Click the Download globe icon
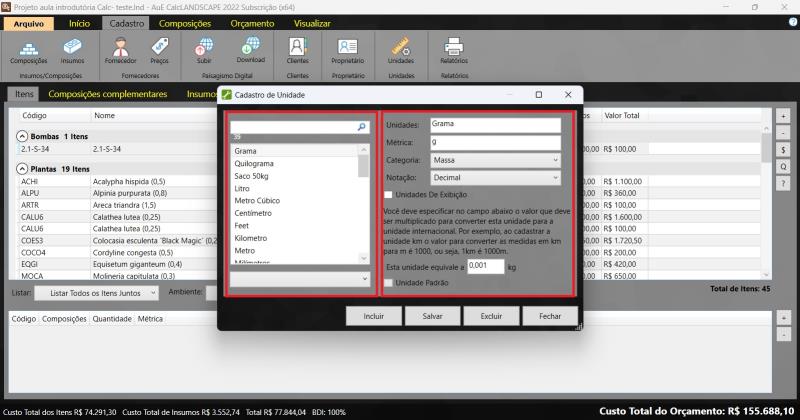This screenshot has height=420, width=800. (251, 51)
